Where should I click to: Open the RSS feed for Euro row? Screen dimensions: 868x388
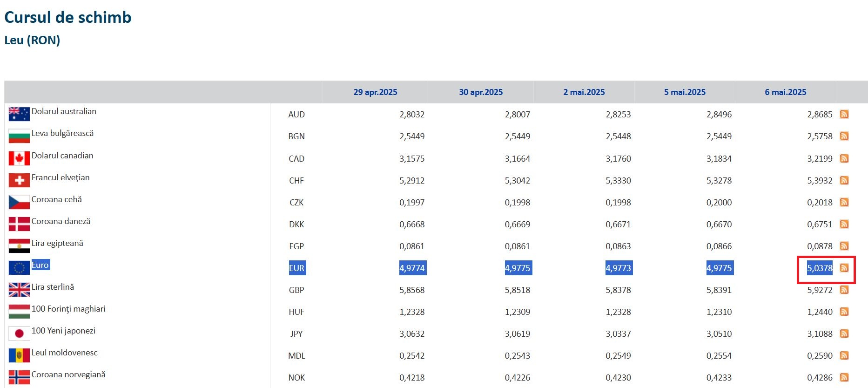[x=844, y=268]
